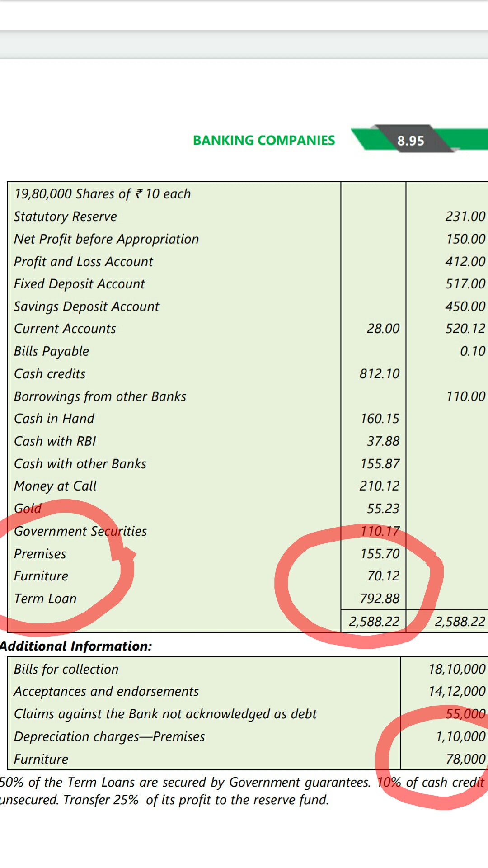Click the 8.95 page number badge
Image resolution: width=488 pixels, height=868 pixels.
coord(410,141)
